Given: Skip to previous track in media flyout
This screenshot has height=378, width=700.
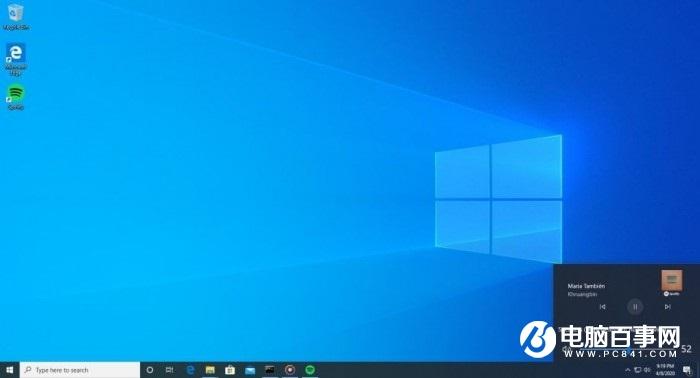Looking at the screenshot, I should click(x=602, y=307).
